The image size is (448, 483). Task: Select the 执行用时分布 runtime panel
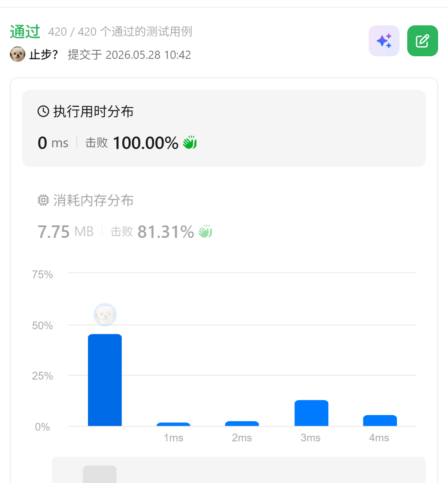(x=224, y=128)
